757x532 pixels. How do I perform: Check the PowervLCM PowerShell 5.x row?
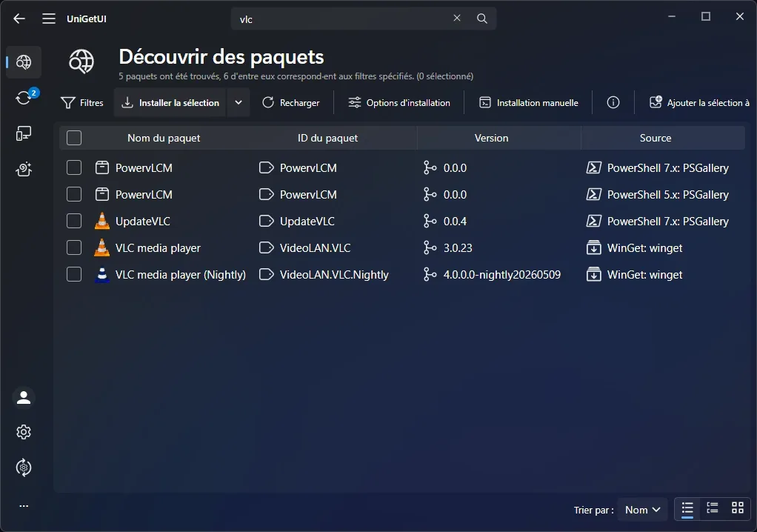pyautogui.click(x=74, y=194)
